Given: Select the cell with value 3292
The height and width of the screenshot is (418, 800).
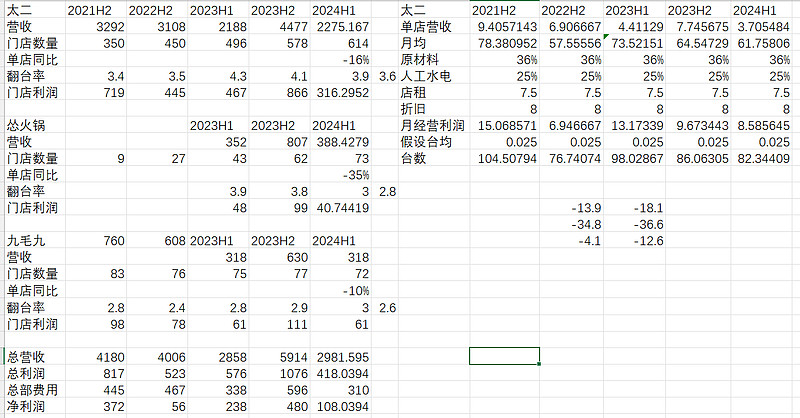Looking at the screenshot, I should click(96, 27).
